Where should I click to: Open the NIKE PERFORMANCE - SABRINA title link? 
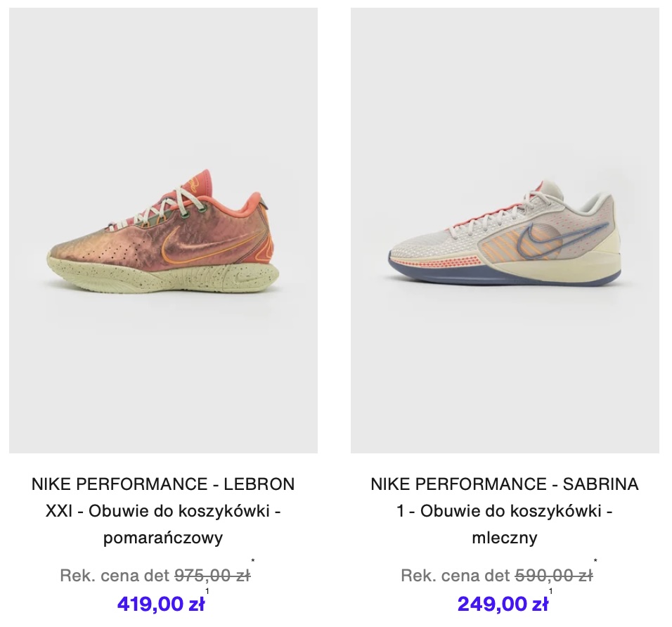click(x=505, y=484)
